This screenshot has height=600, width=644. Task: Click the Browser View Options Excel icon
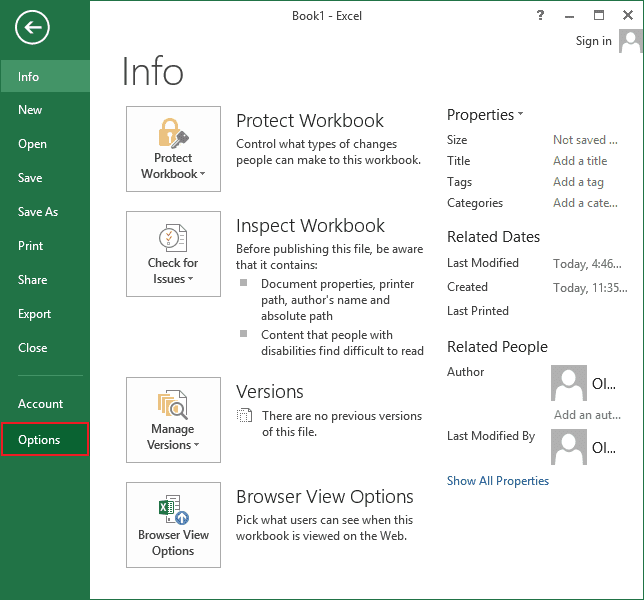(173, 510)
